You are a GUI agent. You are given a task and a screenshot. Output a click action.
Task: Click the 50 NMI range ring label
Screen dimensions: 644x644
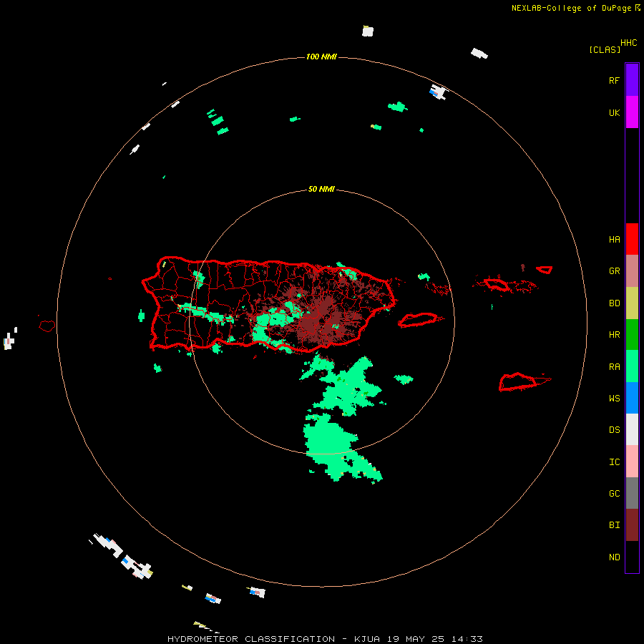point(321,190)
